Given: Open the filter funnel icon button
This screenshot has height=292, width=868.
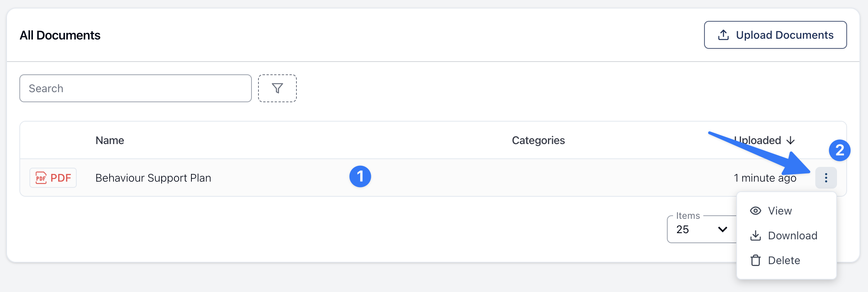Looking at the screenshot, I should click(277, 88).
